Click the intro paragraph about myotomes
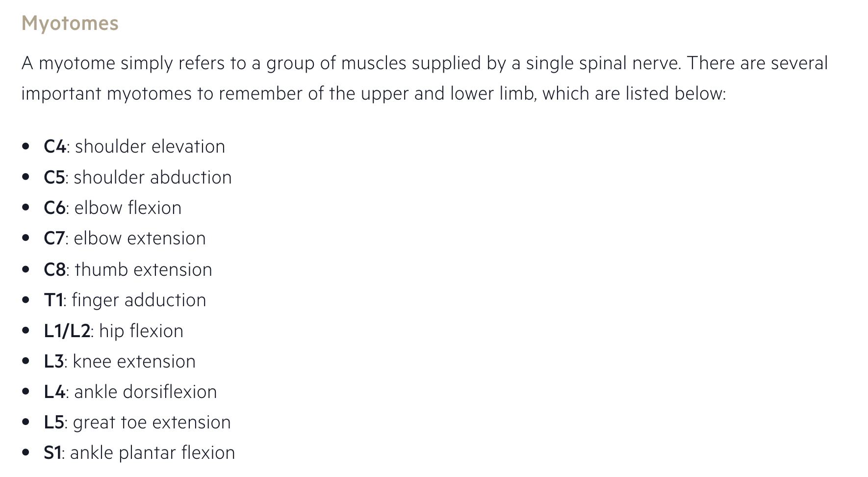 click(x=424, y=78)
